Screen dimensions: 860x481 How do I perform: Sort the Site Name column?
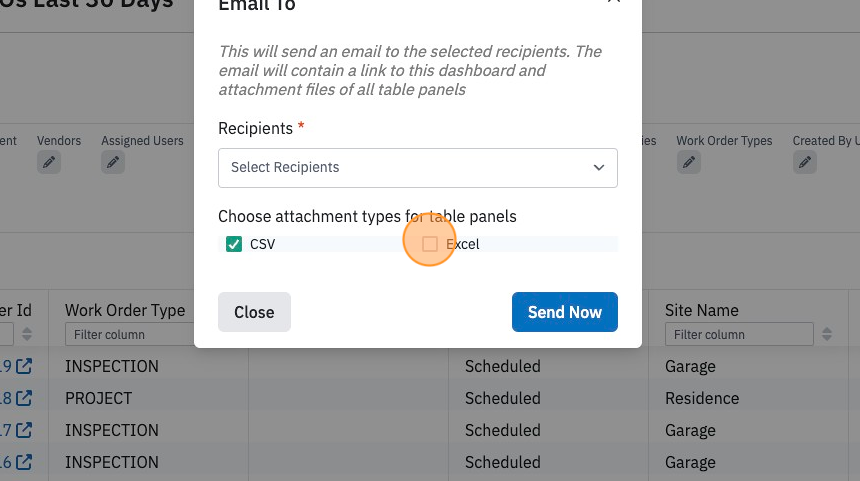[827, 333]
